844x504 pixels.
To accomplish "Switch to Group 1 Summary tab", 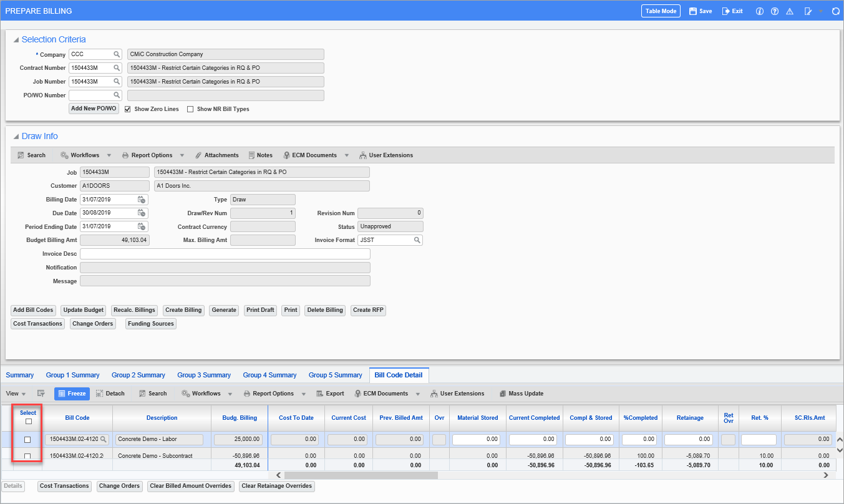I will 72,375.
